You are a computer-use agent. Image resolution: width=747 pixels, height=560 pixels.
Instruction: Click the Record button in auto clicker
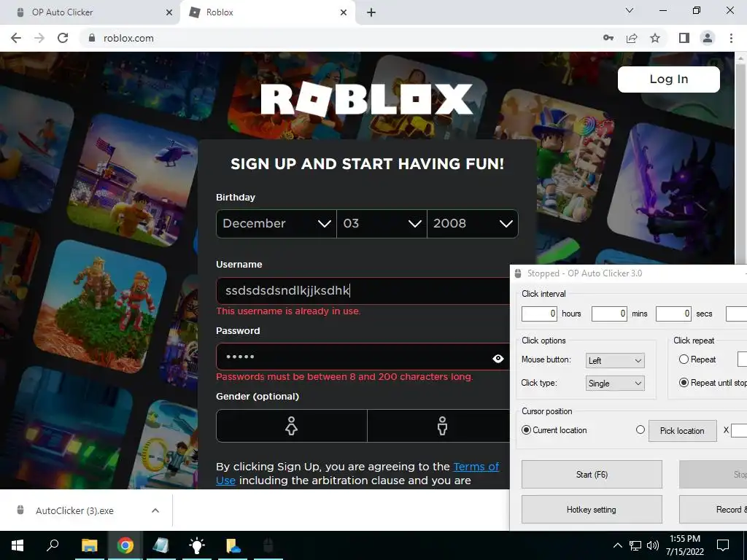713,510
